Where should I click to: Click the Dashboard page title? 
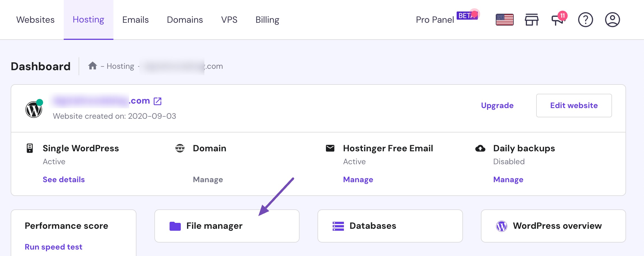tap(41, 66)
